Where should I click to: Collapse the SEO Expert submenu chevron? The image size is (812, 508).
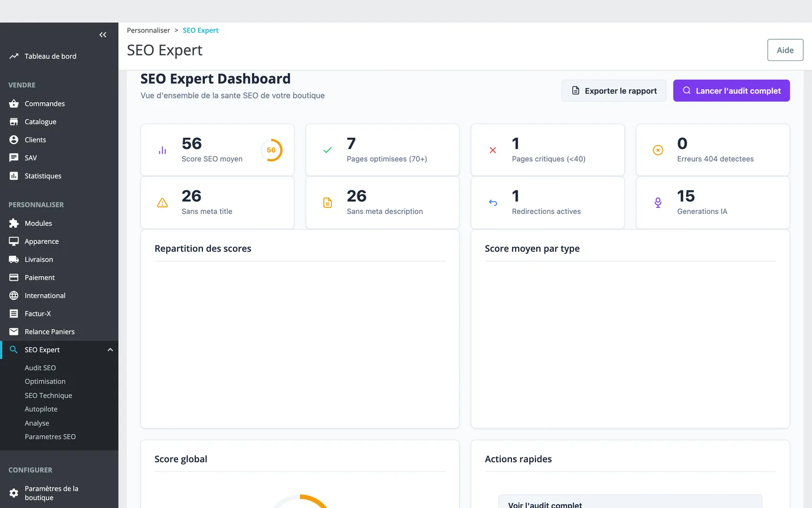(x=110, y=350)
